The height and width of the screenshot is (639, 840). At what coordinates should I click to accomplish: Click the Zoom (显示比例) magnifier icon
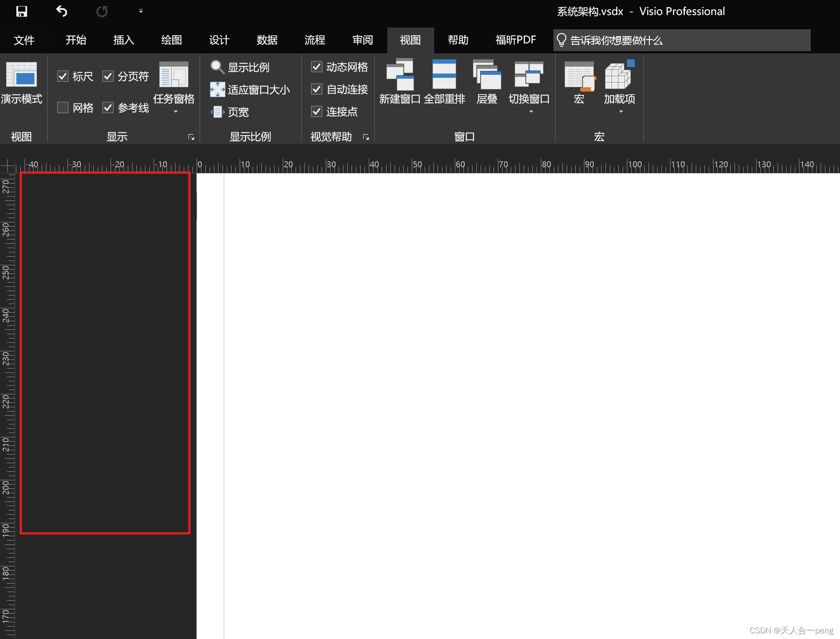click(x=217, y=67)
